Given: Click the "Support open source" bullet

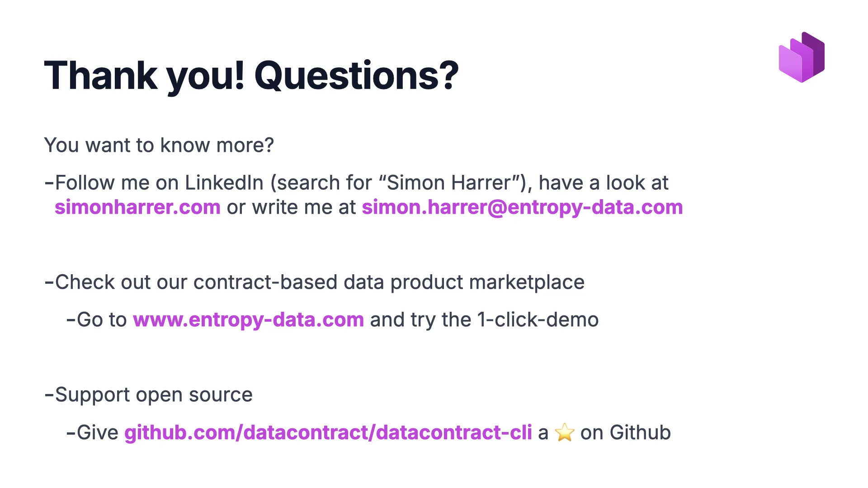Looking at the screenshot, I should pyautogui.click(x=153, y=395).
